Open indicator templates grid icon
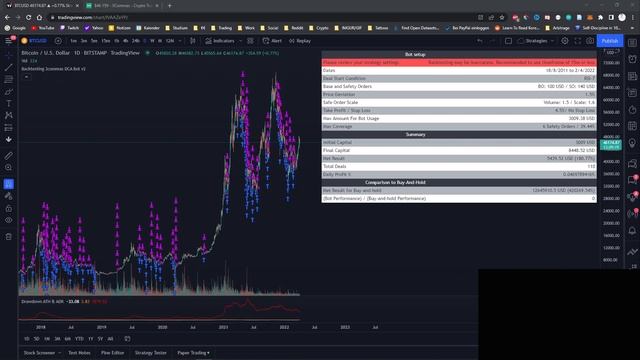This screenshot has width=640, height=360. 250,41
